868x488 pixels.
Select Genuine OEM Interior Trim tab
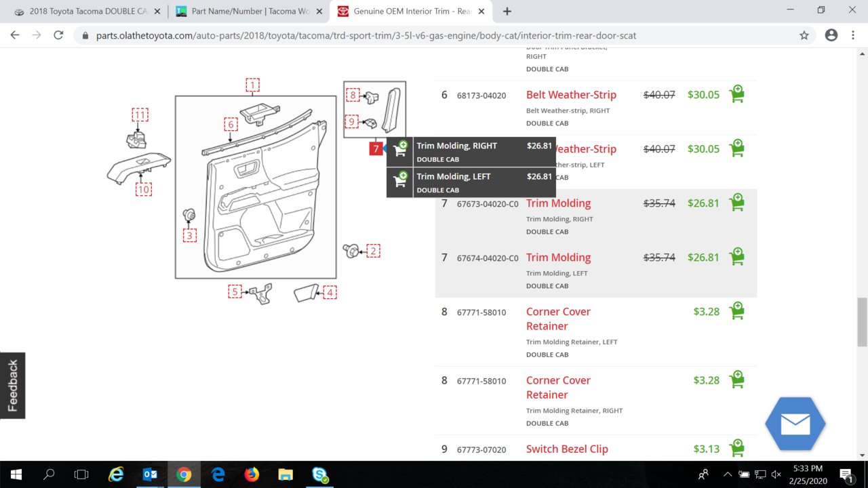click(x=410, y=12)
